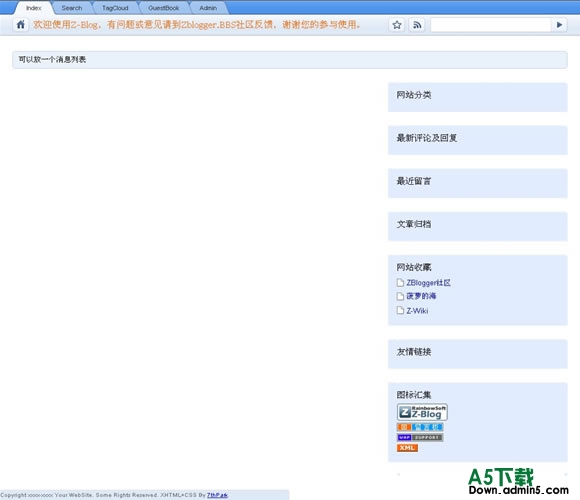Click the orange XML badge
Viewport: 580px width, 500px height.
[407, 448]
